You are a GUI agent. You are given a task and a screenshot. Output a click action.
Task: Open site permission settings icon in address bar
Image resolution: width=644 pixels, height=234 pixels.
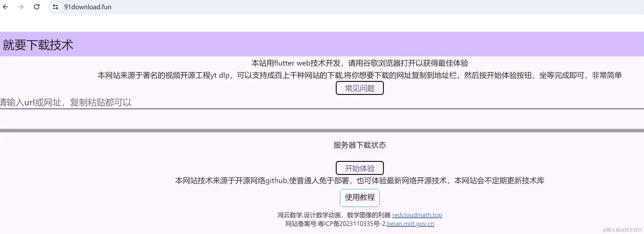point(55,7)
